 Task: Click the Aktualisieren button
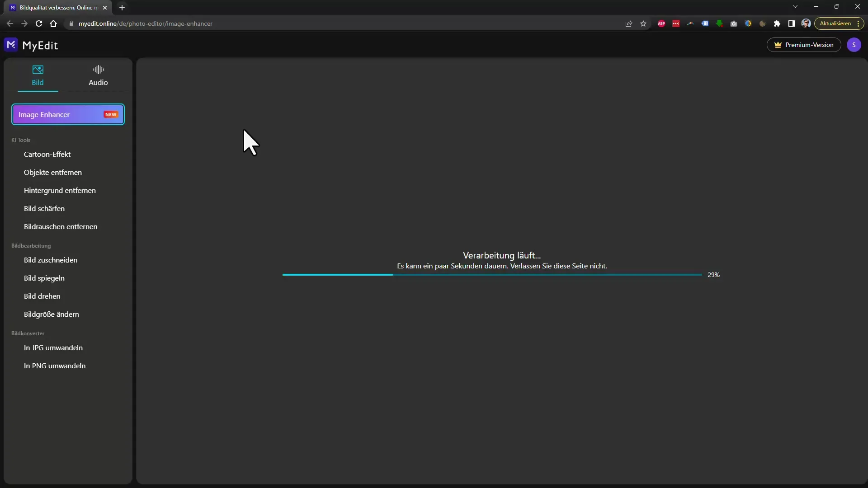(835, 24)
